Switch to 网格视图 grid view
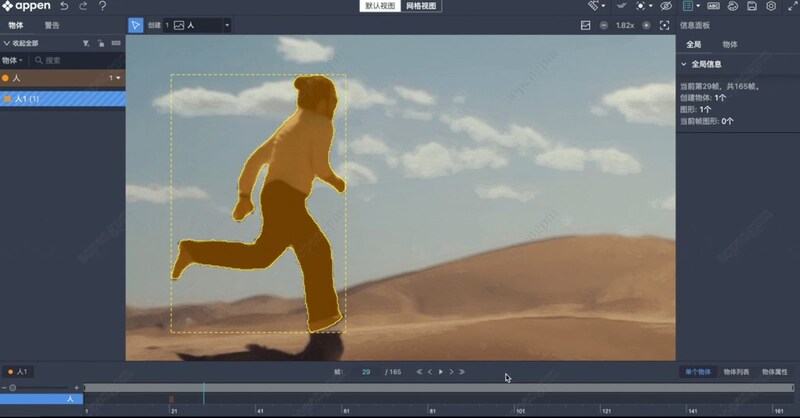The height and width of the screenshot is (418, 800). point(421,6)
